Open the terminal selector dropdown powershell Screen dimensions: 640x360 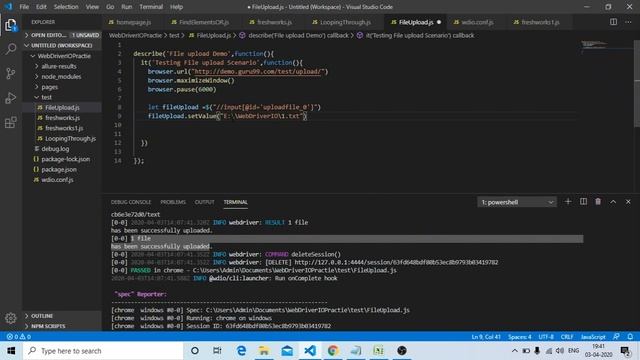tap(517, 202)
